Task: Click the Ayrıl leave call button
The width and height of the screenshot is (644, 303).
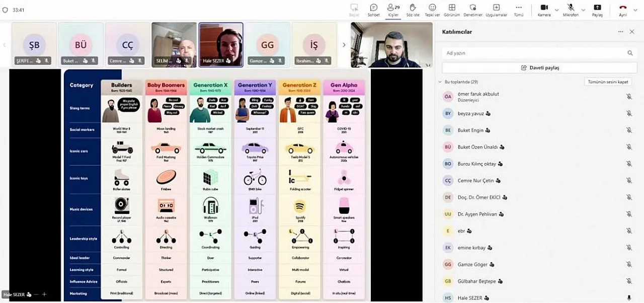Action: [x=623, y=9]
